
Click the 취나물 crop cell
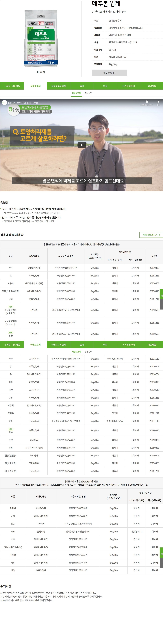13,555
